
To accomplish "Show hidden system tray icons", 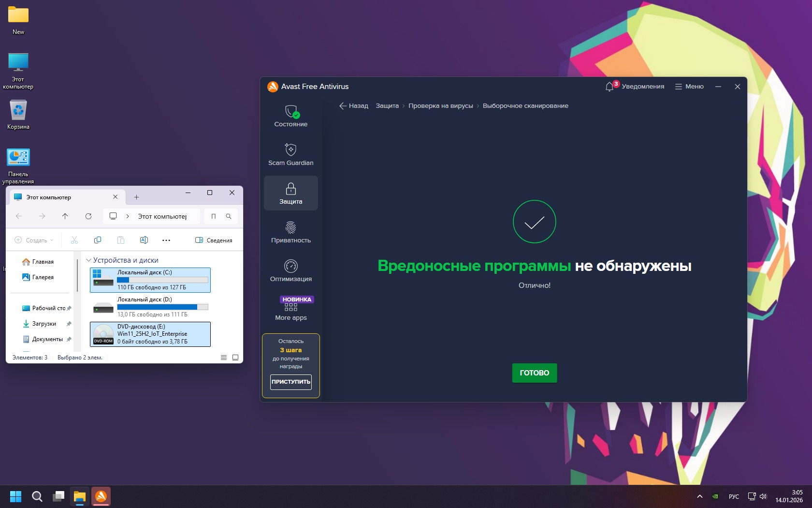I will [x=699, y=496].
